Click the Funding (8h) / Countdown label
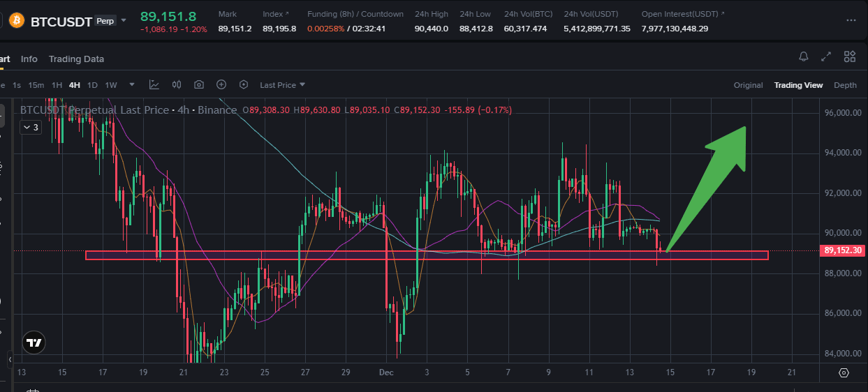 pyautogui.click(x=355, y=14)
